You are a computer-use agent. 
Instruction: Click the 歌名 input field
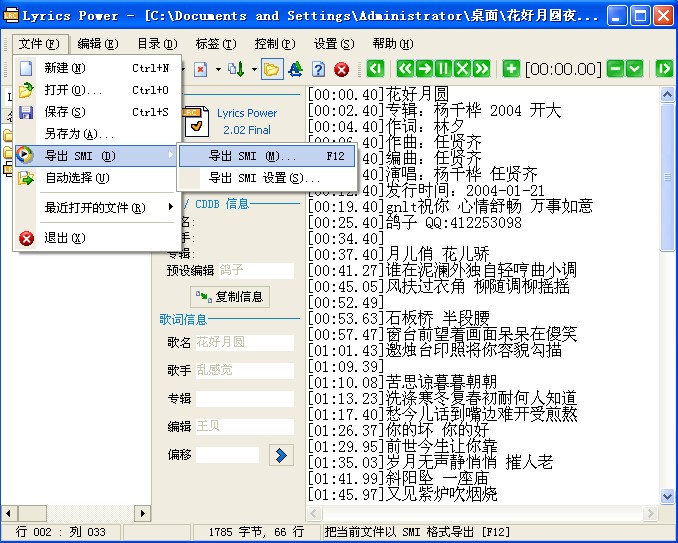coord(244,341)
